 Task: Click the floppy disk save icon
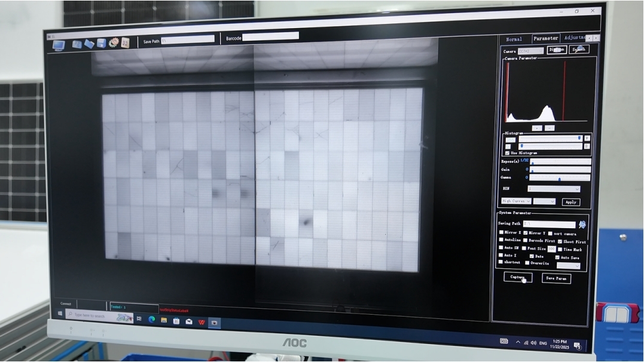101,43
